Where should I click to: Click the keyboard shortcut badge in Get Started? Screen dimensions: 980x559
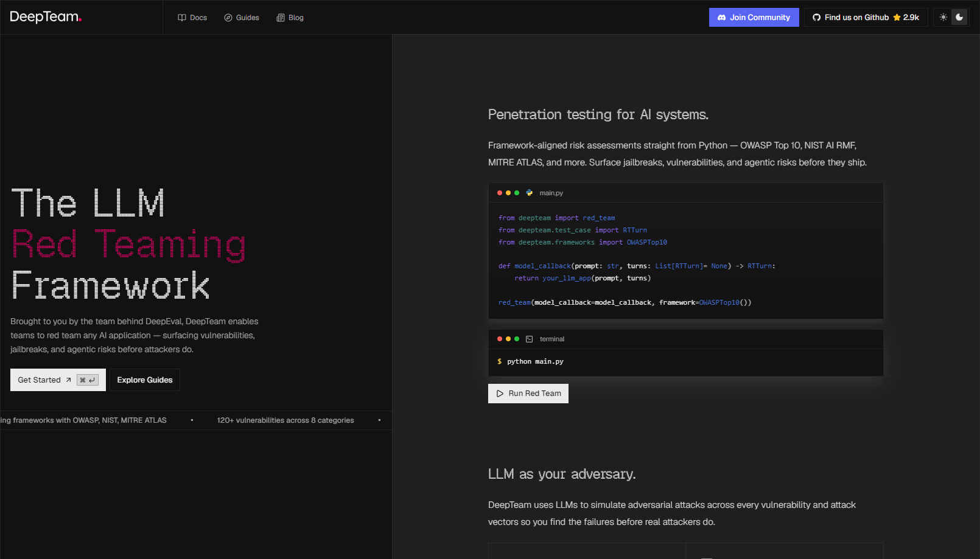click(88, 380)
